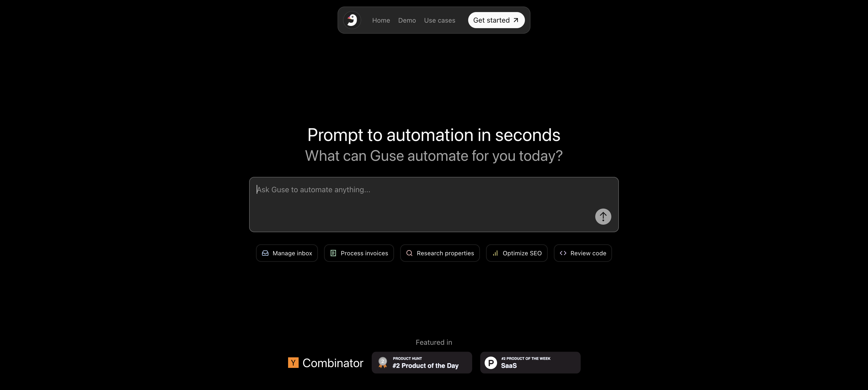
Task: Click the magnifying glass search icon
Action: click(409, 253)
